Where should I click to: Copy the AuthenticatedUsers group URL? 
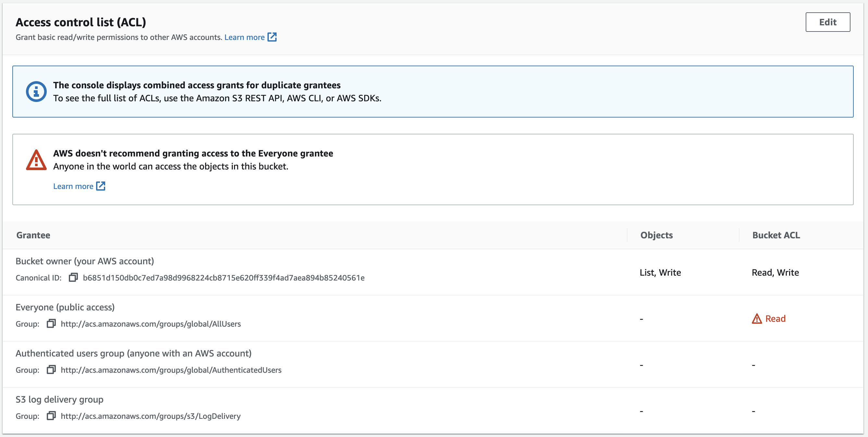click(x=51, y=369)
